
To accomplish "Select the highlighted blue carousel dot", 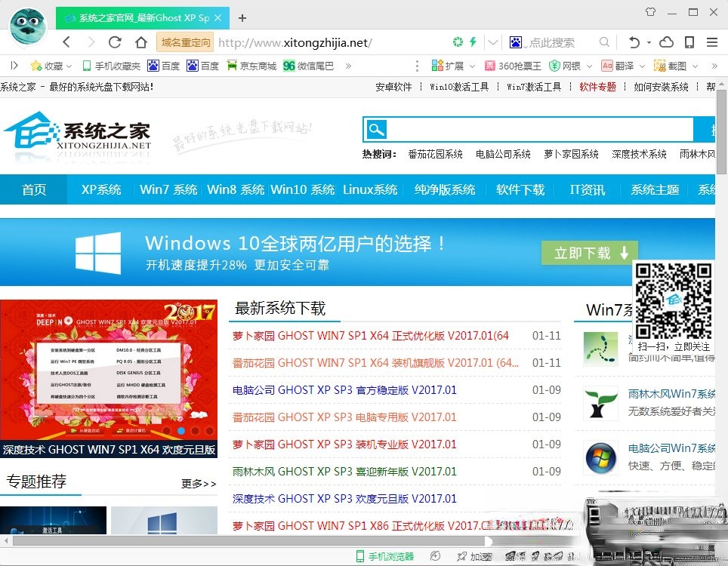I will click(181, 431).
